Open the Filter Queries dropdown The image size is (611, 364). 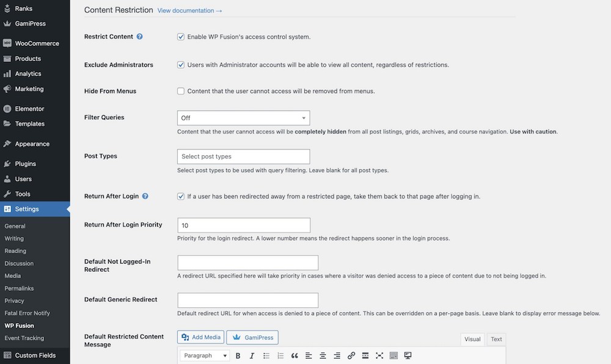pos(243,117)
